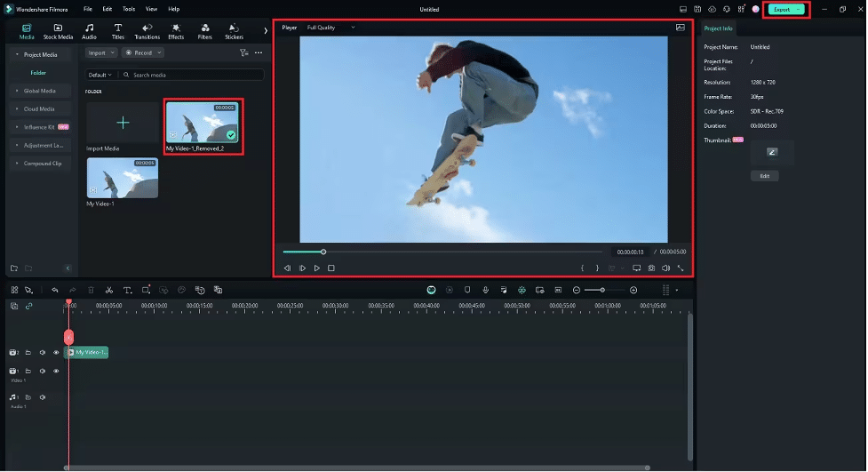Open fullscreen preview with the expand icon
The image size is (868, 472).
point(681,268)
